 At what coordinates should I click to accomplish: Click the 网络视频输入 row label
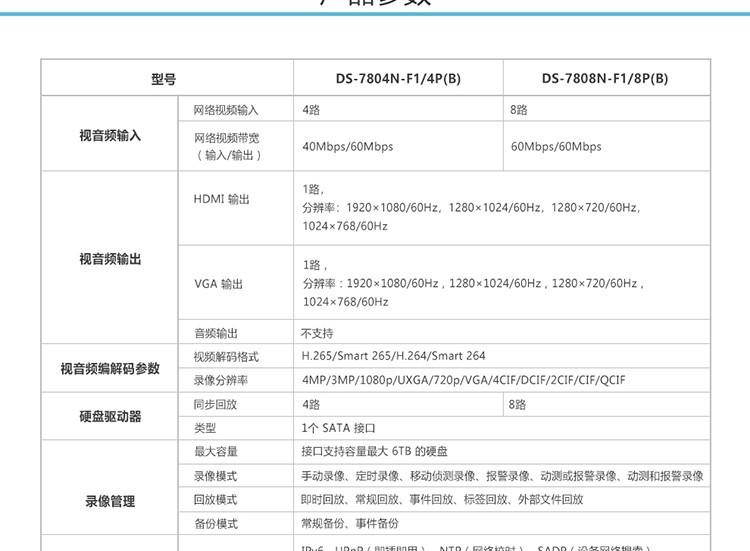225,109
